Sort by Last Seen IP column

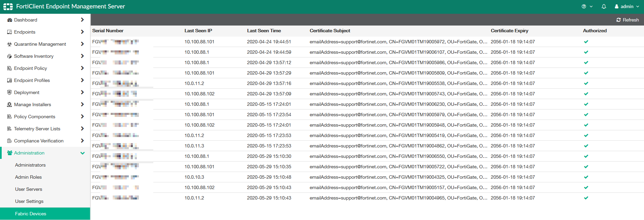pyautogui.click(x=198, y=31)
